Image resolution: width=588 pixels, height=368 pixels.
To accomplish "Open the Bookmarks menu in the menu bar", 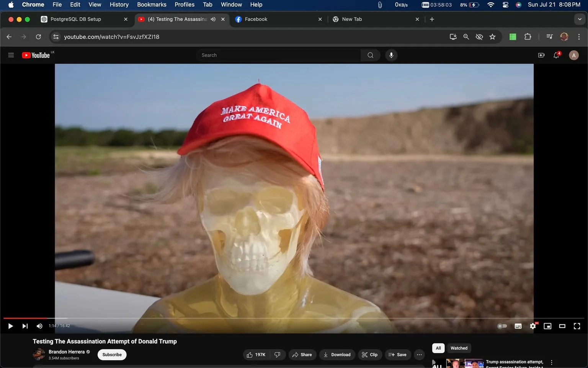I will pyautogui.click(x=151, y=5).
